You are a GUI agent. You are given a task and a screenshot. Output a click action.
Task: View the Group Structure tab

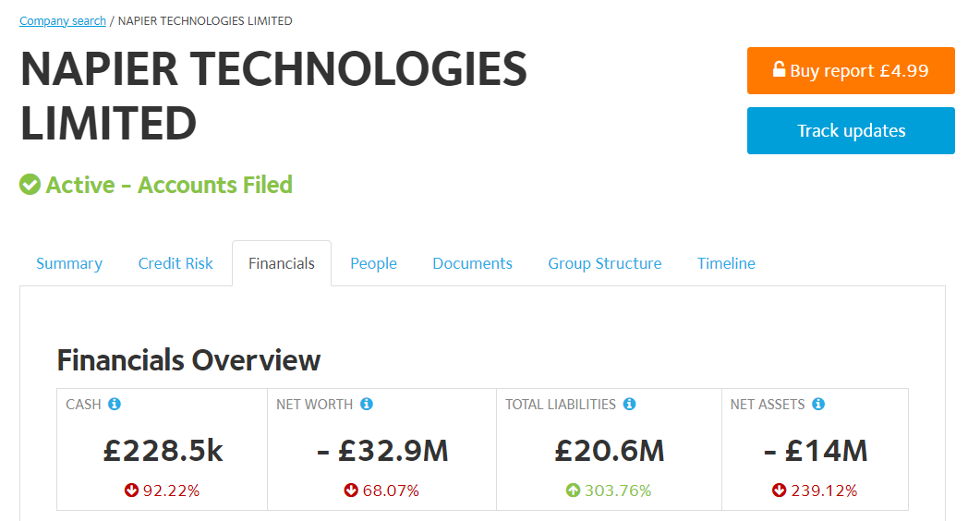point(605,263)
